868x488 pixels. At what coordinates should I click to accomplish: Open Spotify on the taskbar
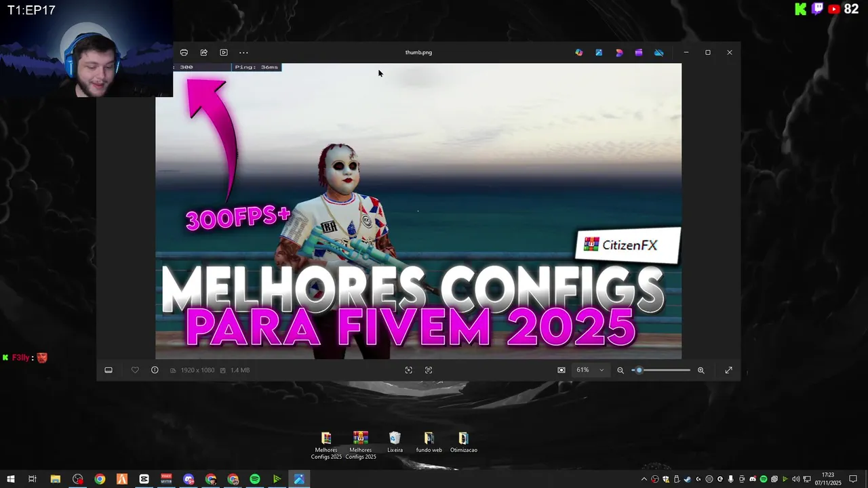click(255, 479)
